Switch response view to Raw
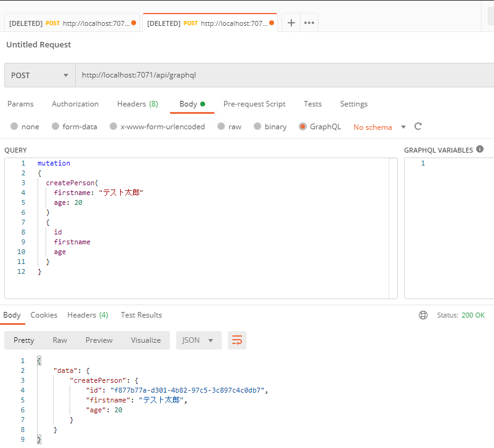 pos(60,340)
